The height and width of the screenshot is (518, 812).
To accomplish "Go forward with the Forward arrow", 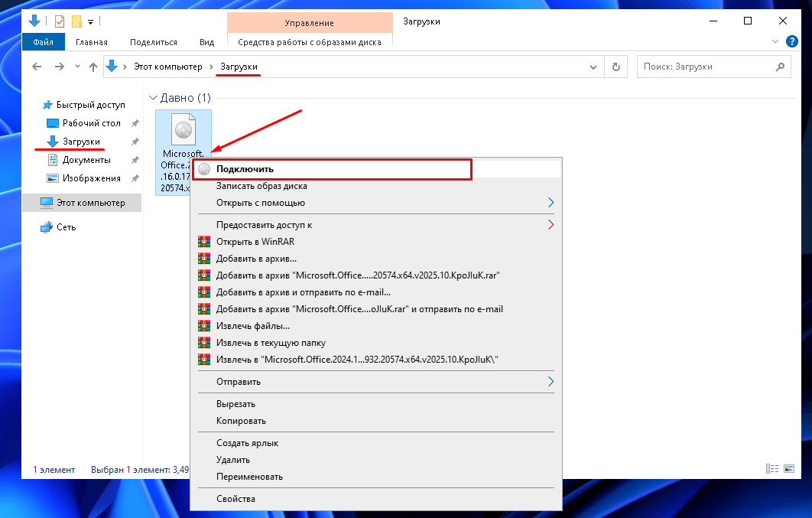I will (x=60, y=67).
